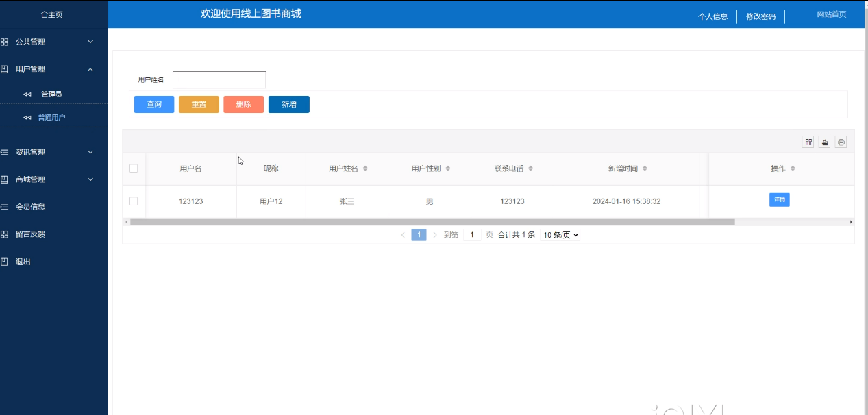868x415 pixels.
Task: Click the 新增 add button
Action: 289,104
